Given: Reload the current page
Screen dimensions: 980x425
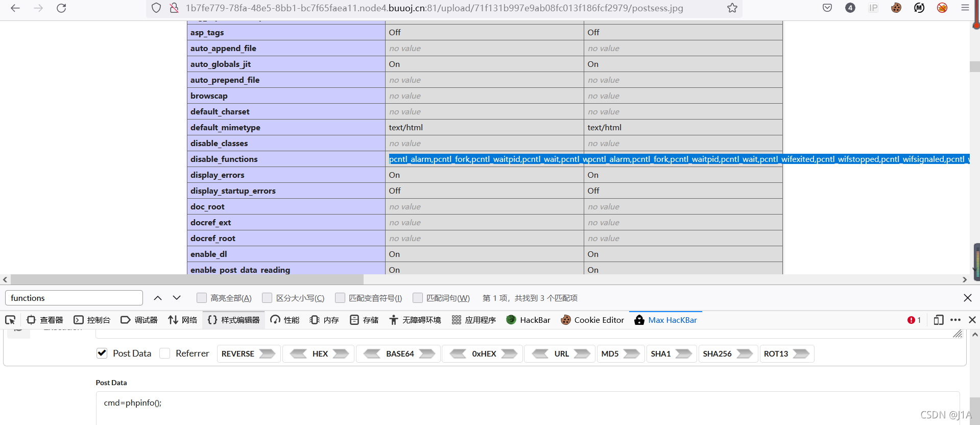Looking at the screenshot, I should 61,8.
